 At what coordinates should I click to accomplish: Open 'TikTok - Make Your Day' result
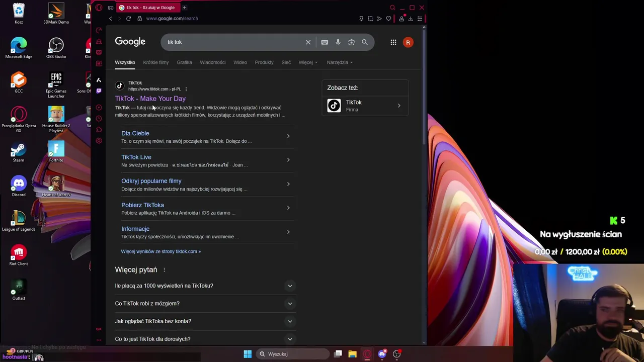coord(150,99)
